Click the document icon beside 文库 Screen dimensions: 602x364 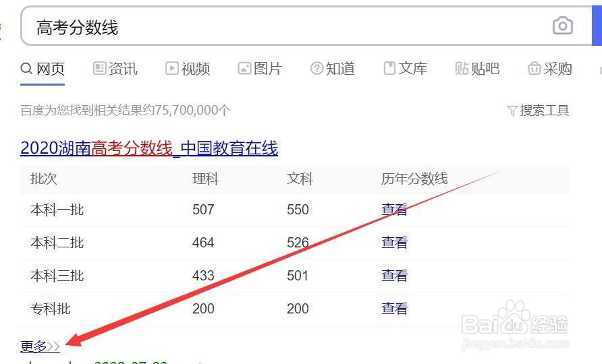pyautogui.click(x=389, y=68)
